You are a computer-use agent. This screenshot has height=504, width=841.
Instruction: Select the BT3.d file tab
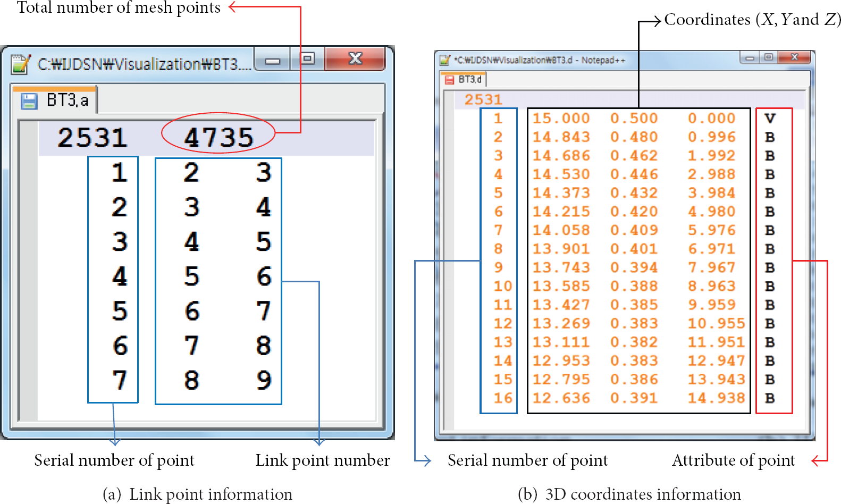pos(464,79)
